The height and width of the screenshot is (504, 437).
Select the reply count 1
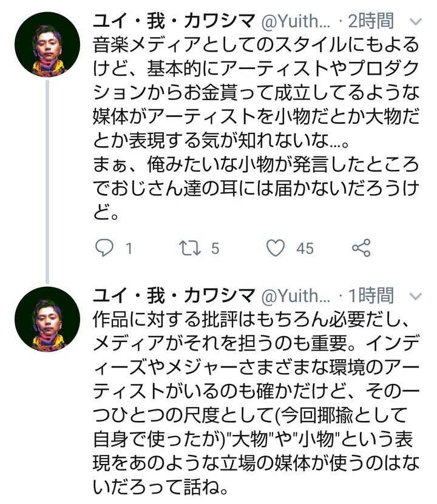[x=129, y=249]
